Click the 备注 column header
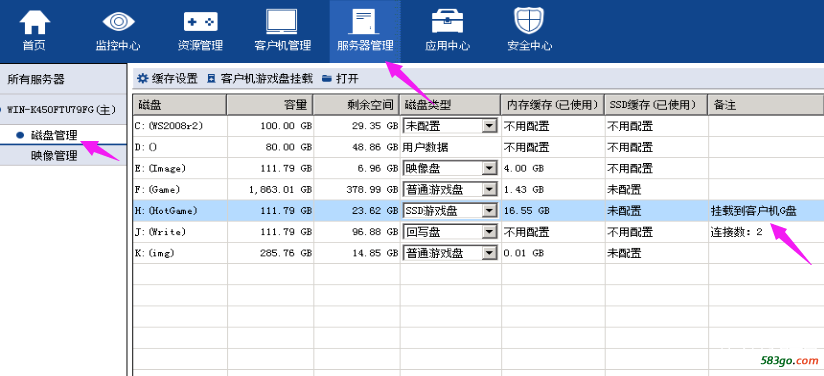 coord(766,105)
